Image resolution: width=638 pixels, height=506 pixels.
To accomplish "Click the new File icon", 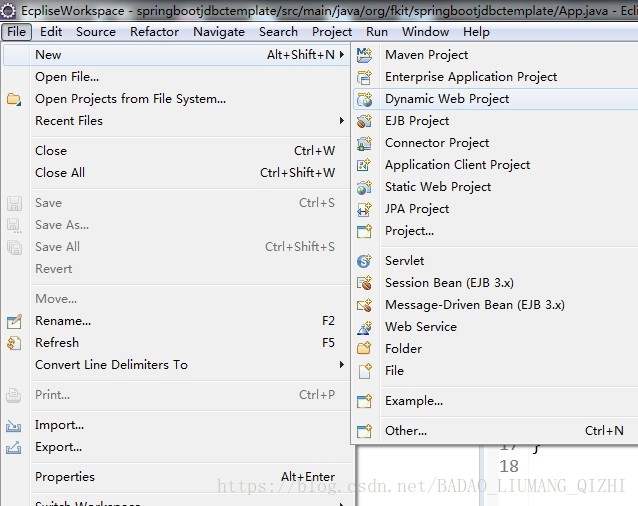I will [365, 371].
